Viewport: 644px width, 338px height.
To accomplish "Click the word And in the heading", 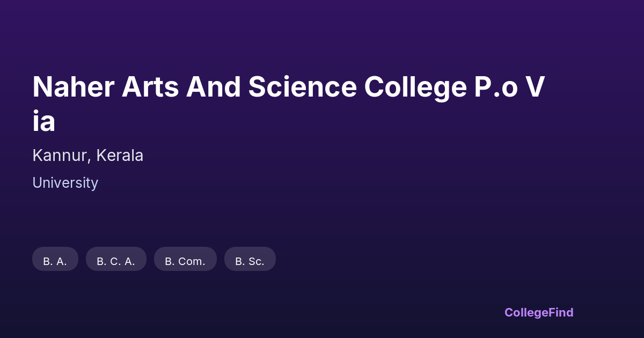I will [213, 87].
